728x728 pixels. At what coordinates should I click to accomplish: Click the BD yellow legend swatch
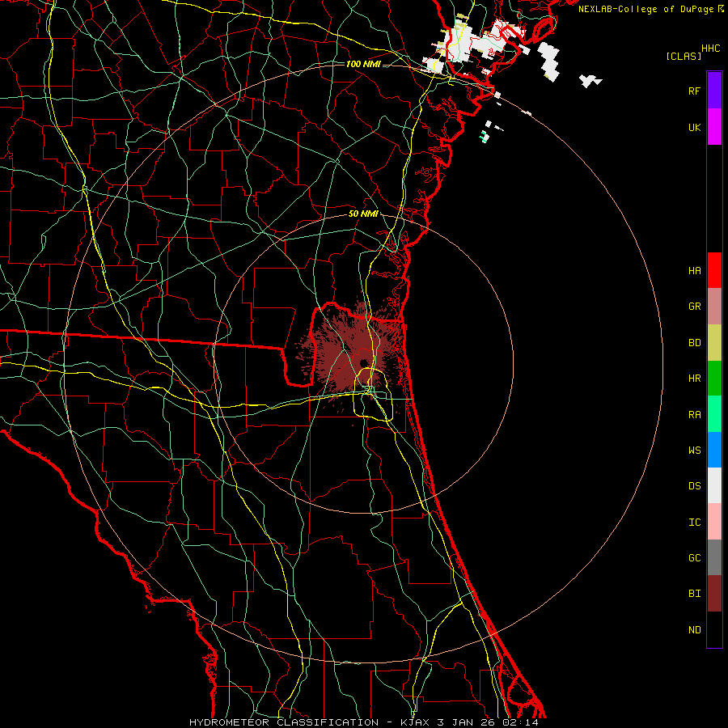(x=714, y=342)
